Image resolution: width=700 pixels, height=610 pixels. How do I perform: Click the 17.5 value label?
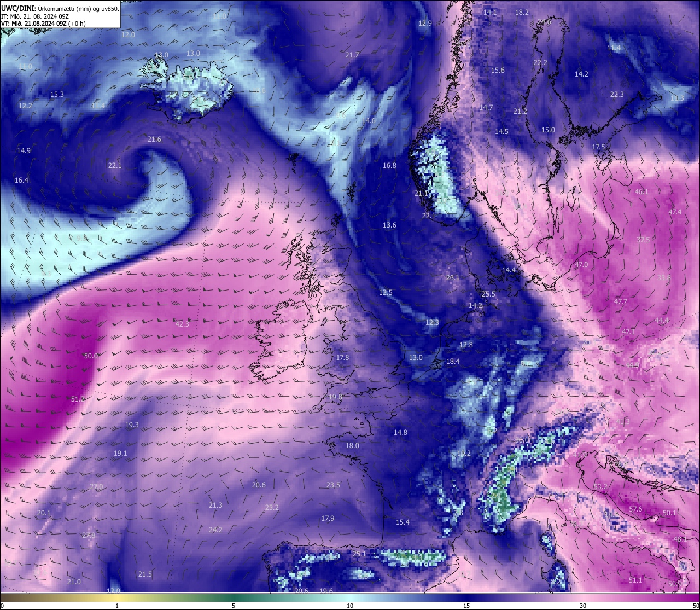tap(598, 147)
